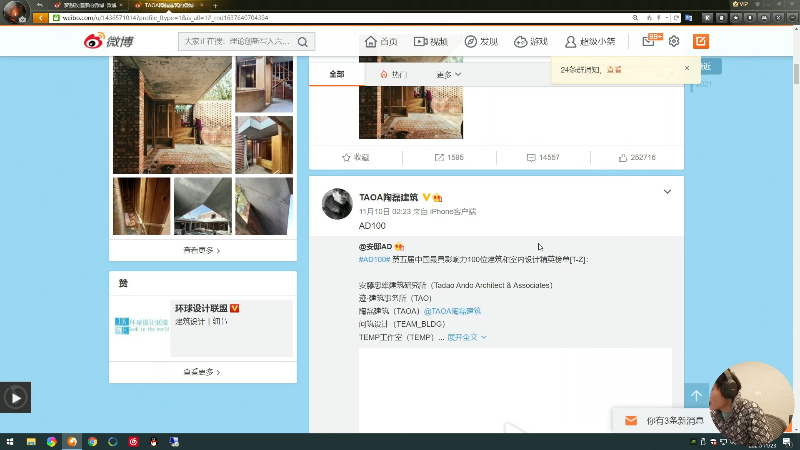Click the page vertical scrollbar thumb

(x=796, y=73)
